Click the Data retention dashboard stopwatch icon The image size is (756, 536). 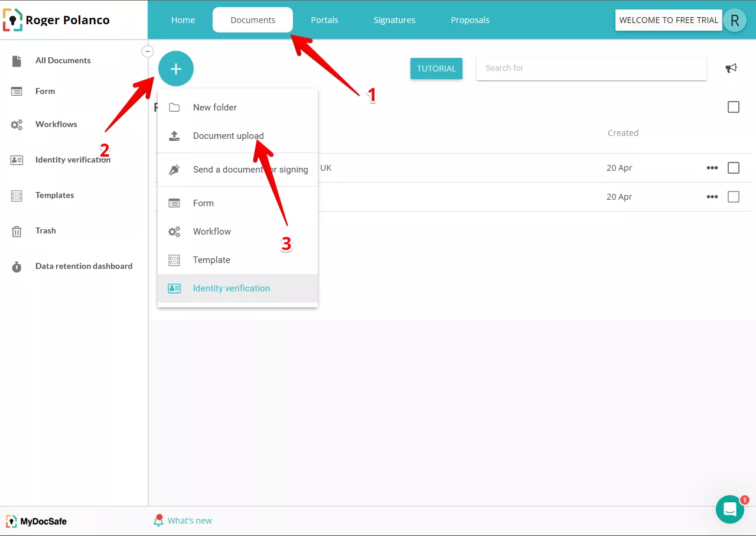17,267
